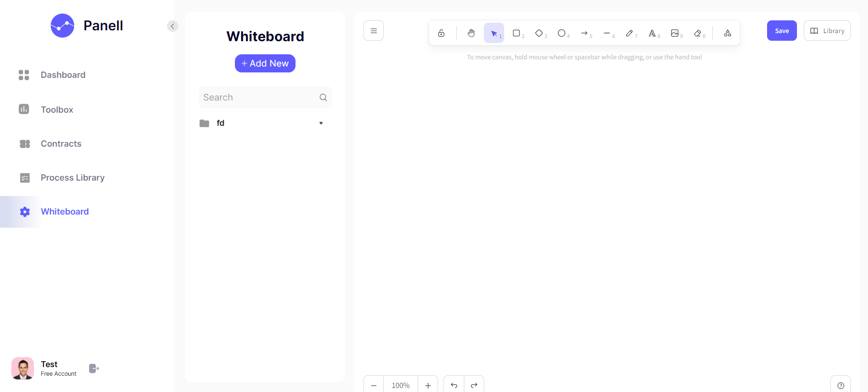Select the rectangle shape tool
Screen dimensions: 868x392
pos(516,33)
